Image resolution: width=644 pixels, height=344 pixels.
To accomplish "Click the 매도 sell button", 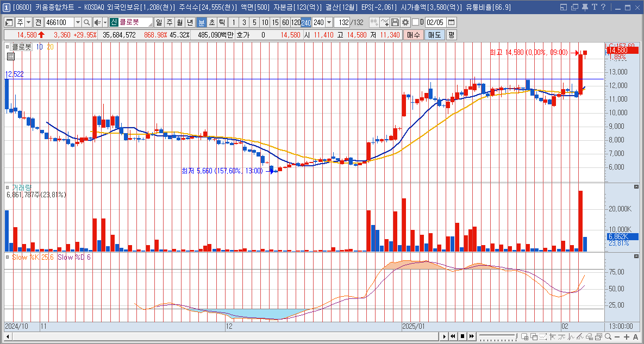I will (x=435, y=35).
